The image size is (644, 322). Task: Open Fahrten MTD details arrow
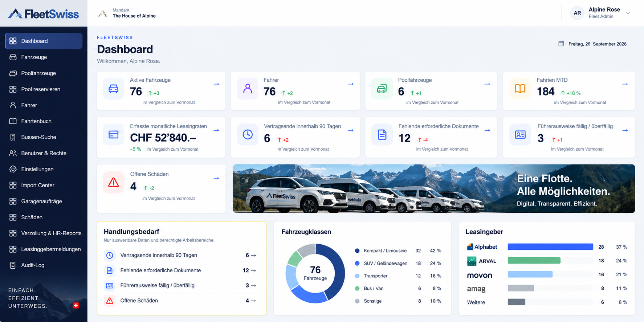point(625,84)
